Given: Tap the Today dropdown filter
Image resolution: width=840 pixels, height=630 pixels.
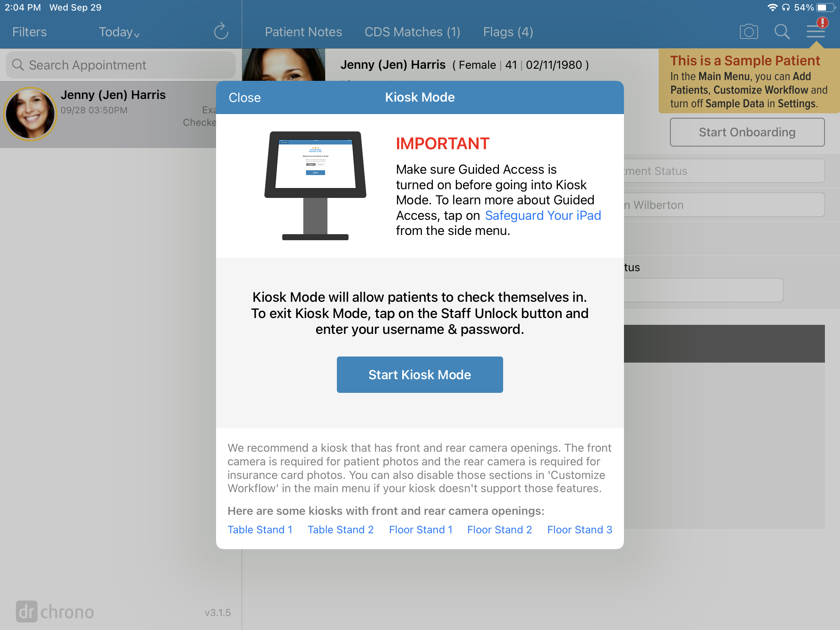Looking at the screenshot, I should point(120,31).
